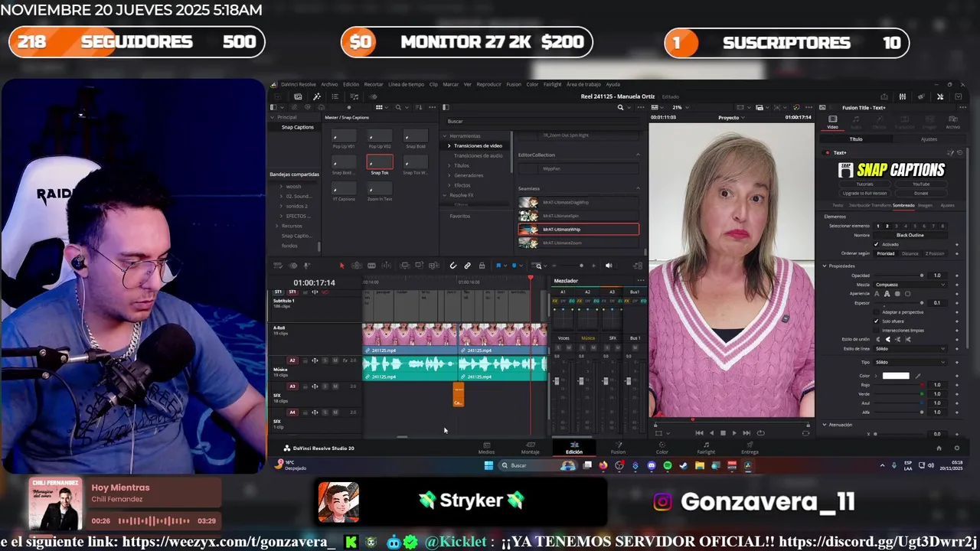The height and width of the screenshot is (551, 980).
Task: Click the media pool search magnifier icon
Action: pos(398,108)
